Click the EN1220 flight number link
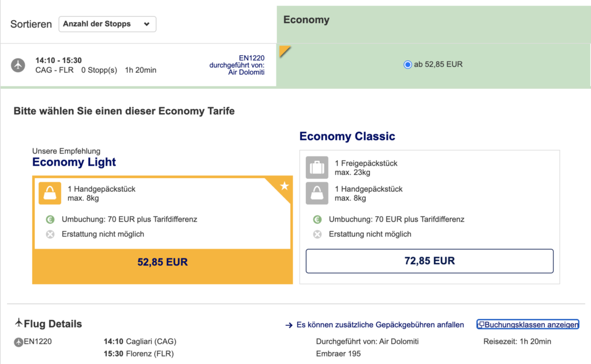Screen dimensions: 591x364 pos(252,58)
